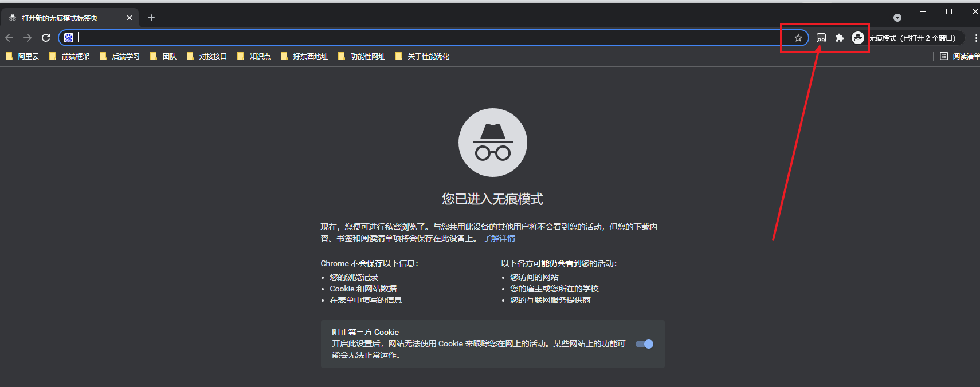Viewport: 980px width, 387px height.
Task: Open the extension icon next to the star
Action: [x=821, y=38]
